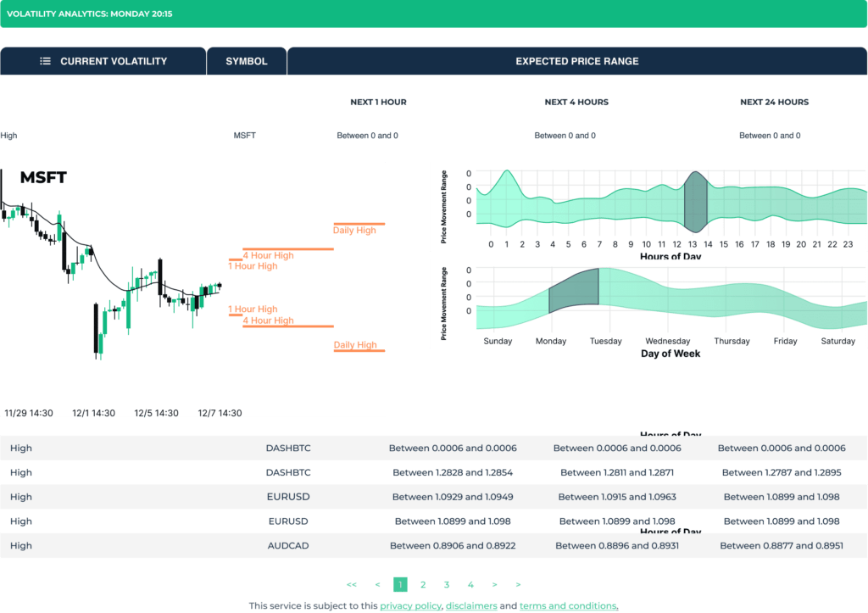Select the Current Volatility tab
Image resolution: width=868 pixels, height=613 pixels.
point(114,60)
